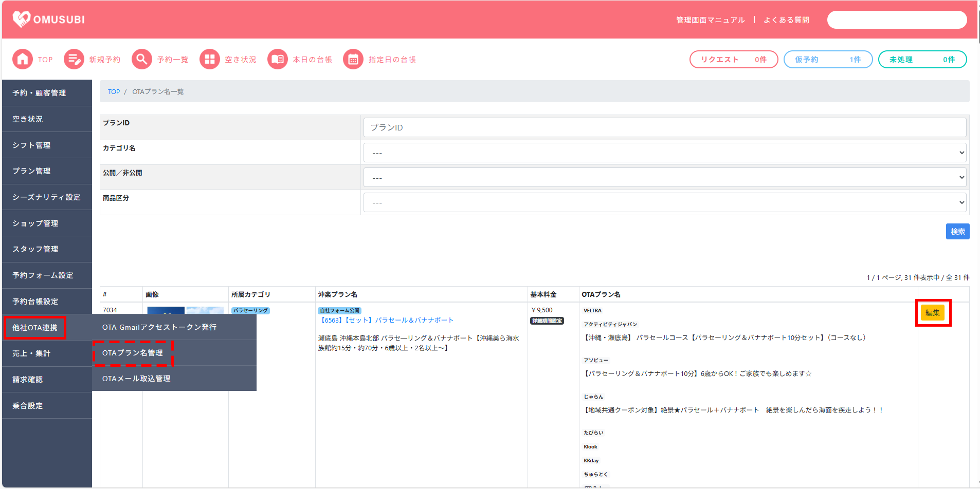Click the yellow 編集 button

click(932, 313)
